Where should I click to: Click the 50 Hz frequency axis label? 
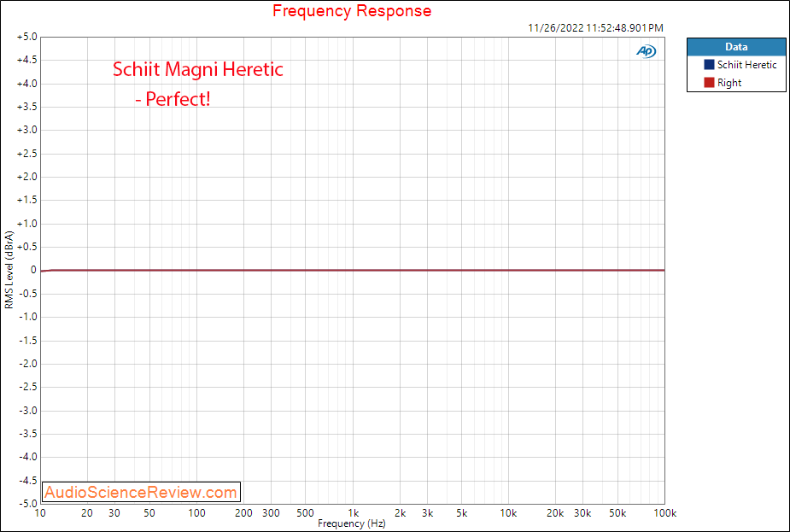click(149, 513)
